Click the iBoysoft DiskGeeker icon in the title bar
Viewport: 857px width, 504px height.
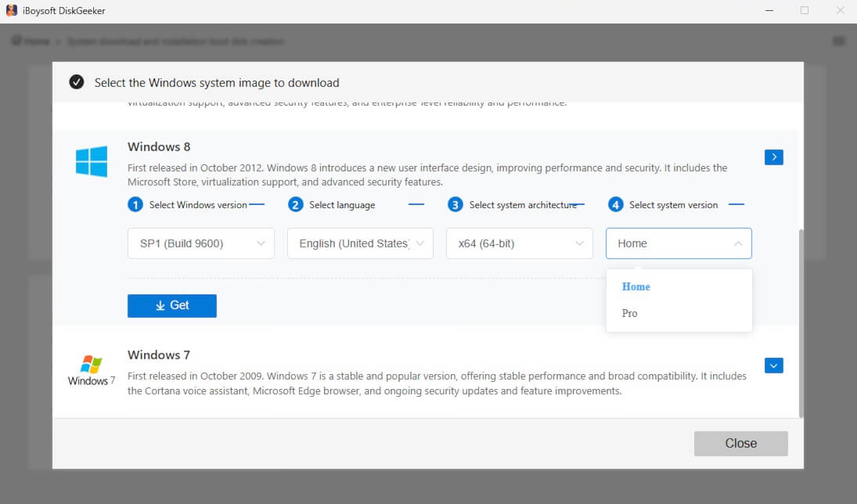point(11,10)
